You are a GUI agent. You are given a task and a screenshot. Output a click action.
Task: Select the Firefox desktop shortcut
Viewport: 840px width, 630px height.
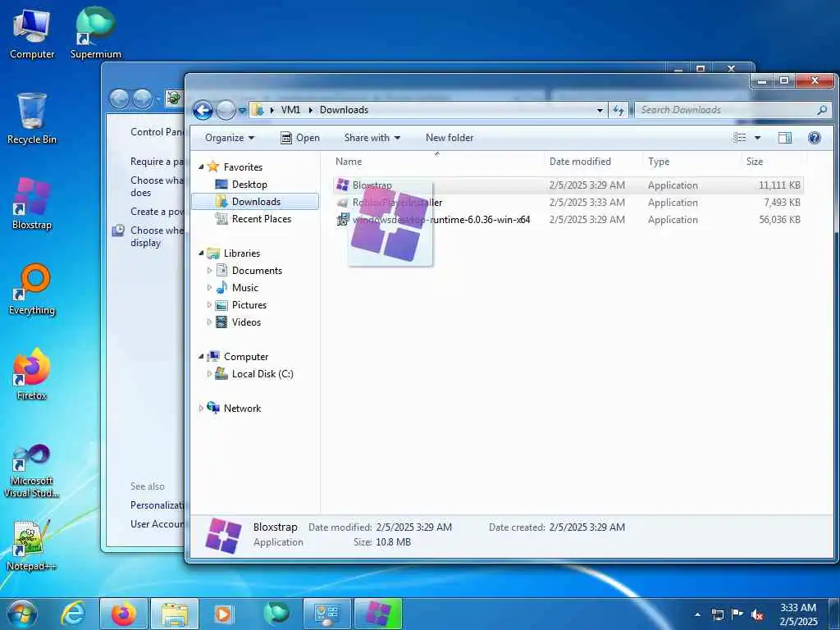coord(32,374)
